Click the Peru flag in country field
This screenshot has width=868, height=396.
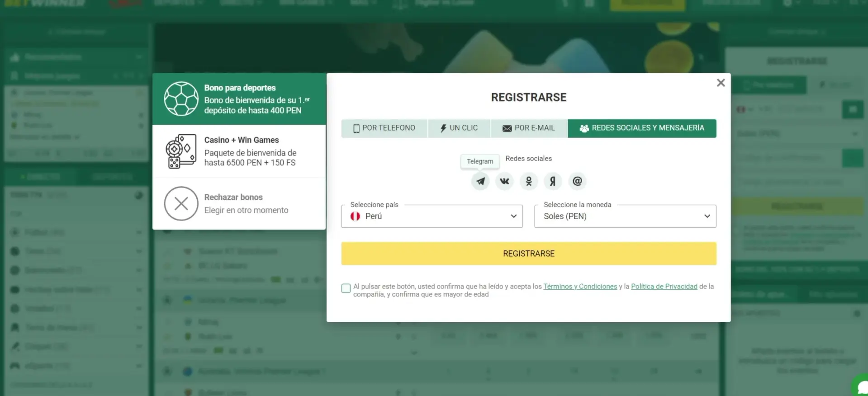[x=355, y=217]
